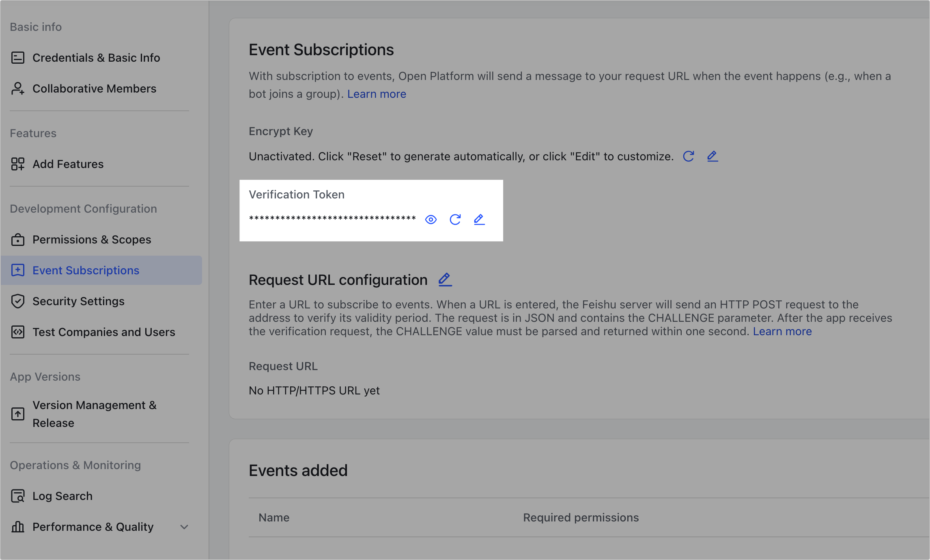
Task: Click Performance & Quality menu item
Action: (93, 527)
